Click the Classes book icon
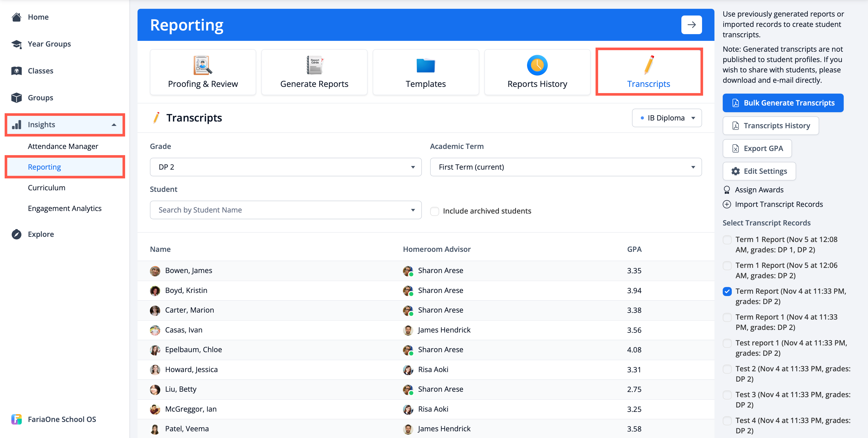 click(x=16, y=71)
